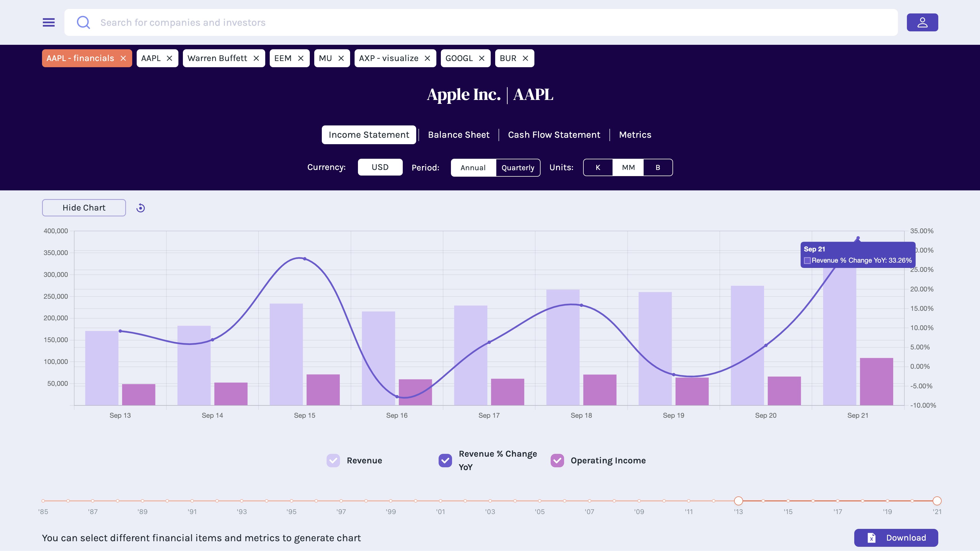The image size is (980, 551).
Task: Click the '85 point on year slider
Action: [x=43, y=501]
